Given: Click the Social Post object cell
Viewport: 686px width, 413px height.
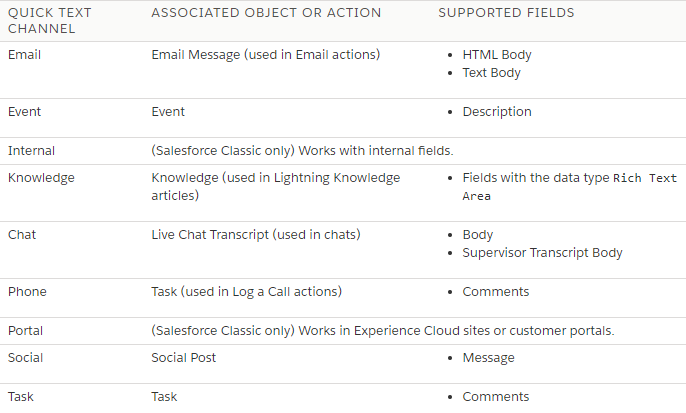Looking at the screenshot, I should coord(184,357).
